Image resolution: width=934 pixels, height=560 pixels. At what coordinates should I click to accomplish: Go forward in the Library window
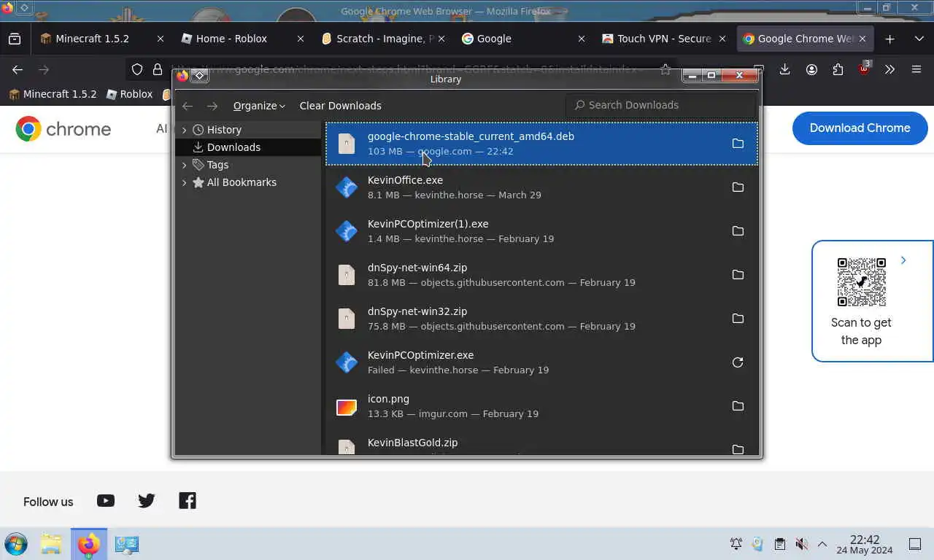pyautogui.click(x=212, y=106)
